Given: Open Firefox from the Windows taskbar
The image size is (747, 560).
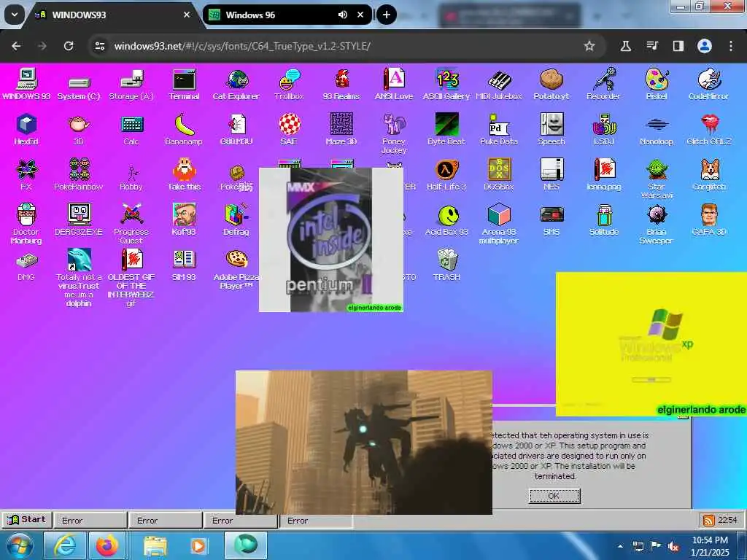Looking at the screenshot, I should click(107, 545).
